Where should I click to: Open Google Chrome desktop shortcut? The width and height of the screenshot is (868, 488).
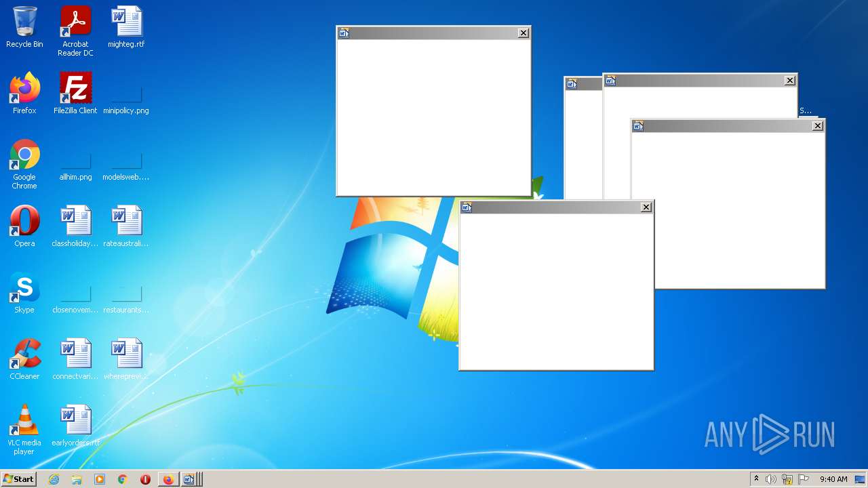point(24,164)
